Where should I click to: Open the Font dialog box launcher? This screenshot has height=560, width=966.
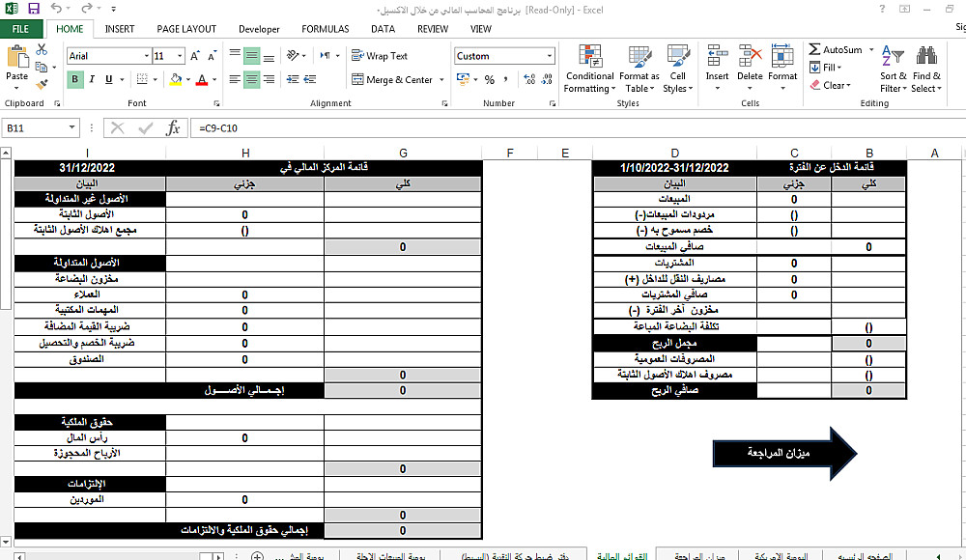click(216, 103)
